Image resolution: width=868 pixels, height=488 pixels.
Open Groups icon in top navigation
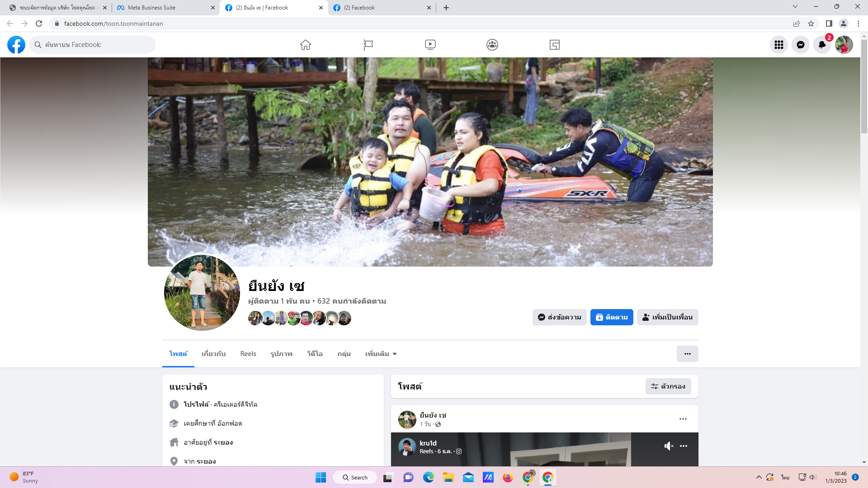click(492, 45)
